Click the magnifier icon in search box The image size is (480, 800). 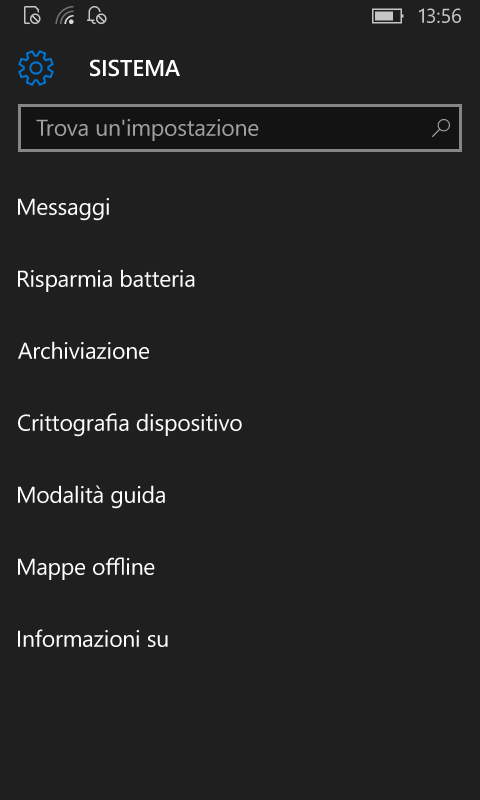(x=441, y=128)
